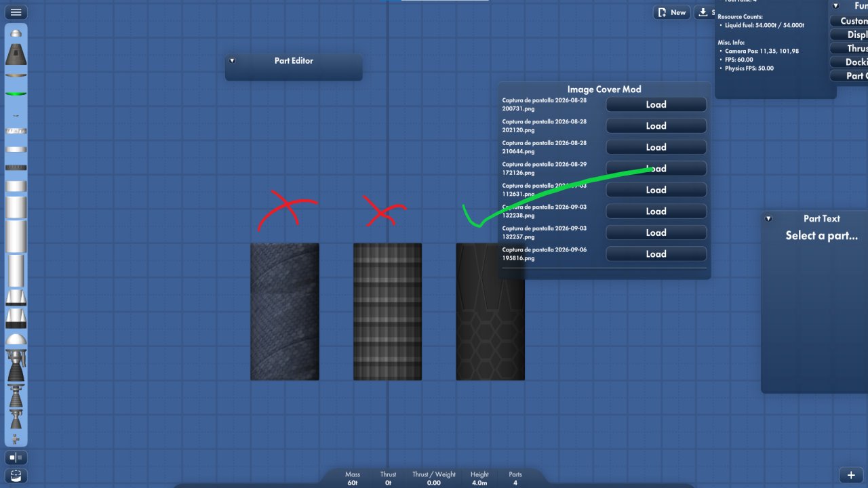Choose the smallest rocket engine part
The height and width of the screenshot is (488, 868).
[x=16, y=419]
